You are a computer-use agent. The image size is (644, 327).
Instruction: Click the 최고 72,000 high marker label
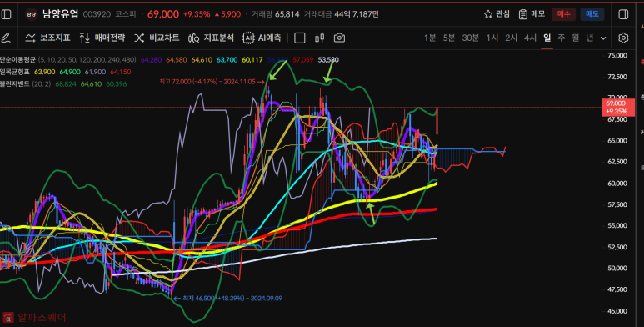[212, 82]
